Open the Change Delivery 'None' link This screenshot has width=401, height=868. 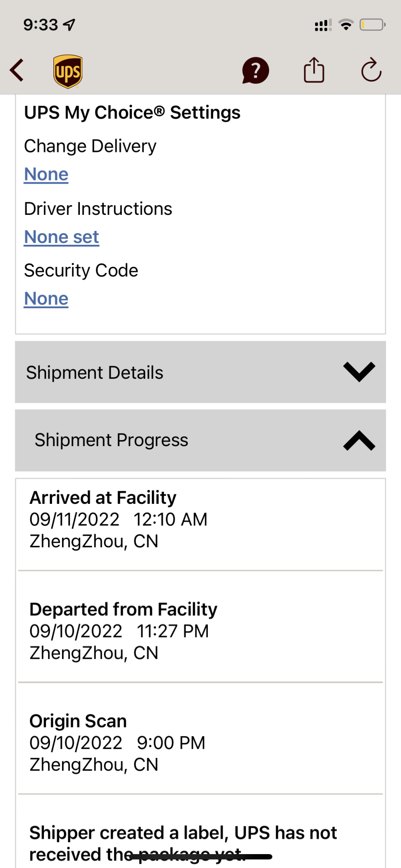point(46,174)
